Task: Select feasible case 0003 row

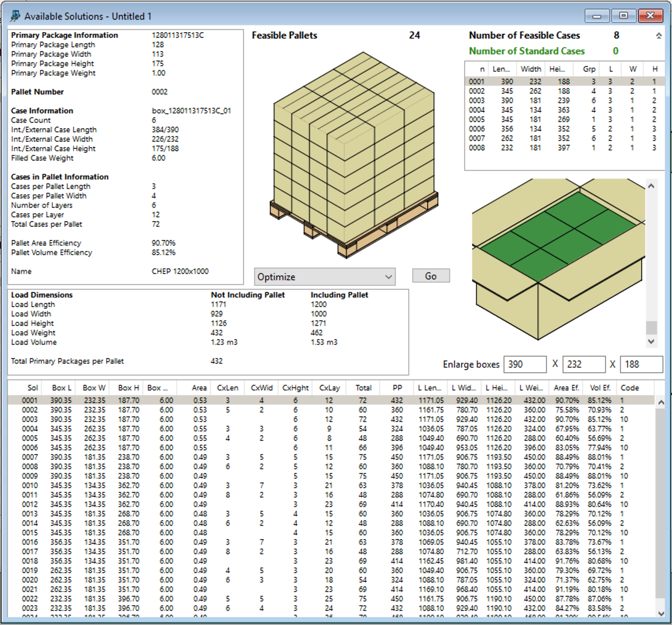Action: pyautogui.click(x=565, y=100)
